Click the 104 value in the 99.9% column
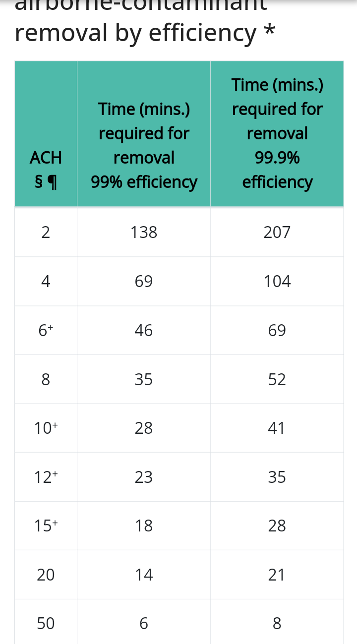The width and height of the screenshot is (357, 644). point(277,282)
